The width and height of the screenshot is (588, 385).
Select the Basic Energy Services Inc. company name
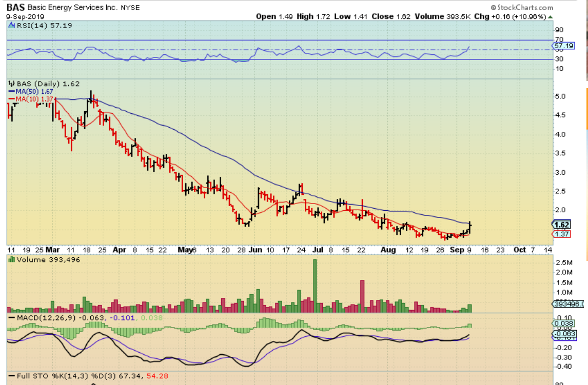(72, 8)
